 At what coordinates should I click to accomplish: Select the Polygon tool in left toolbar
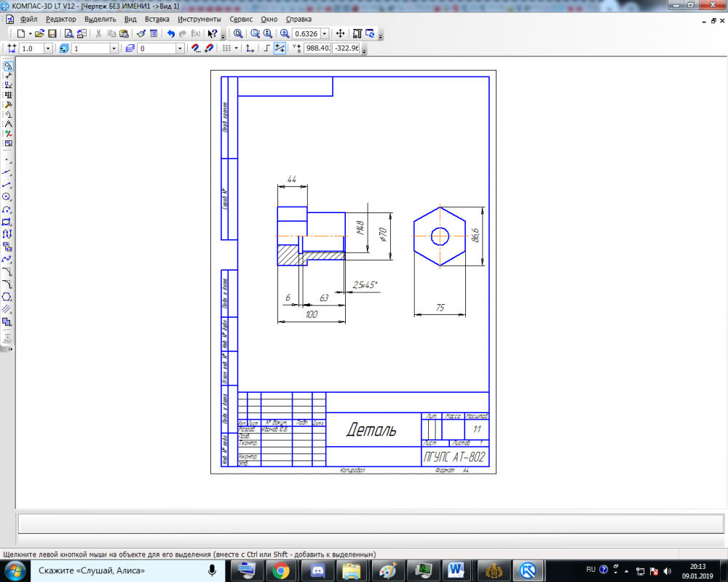[7, 297]
